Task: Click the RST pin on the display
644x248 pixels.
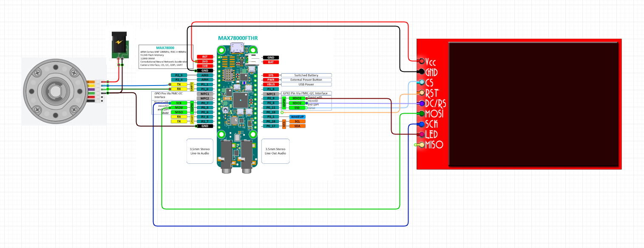Action: click(422, 93)
